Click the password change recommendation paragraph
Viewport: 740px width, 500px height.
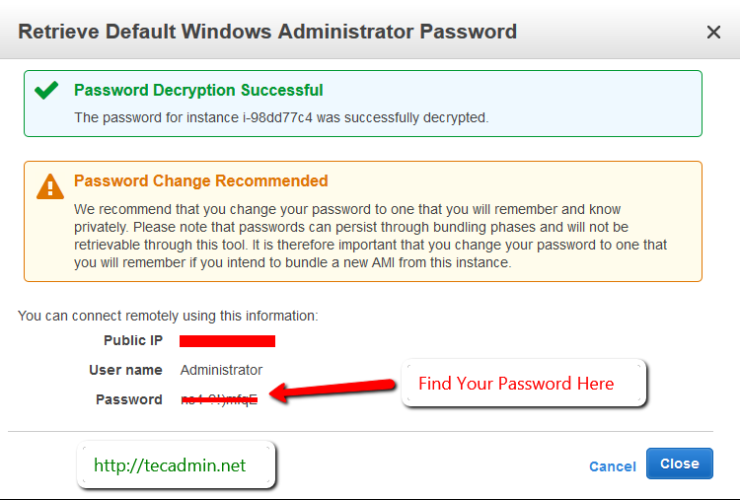coord(370,236)
